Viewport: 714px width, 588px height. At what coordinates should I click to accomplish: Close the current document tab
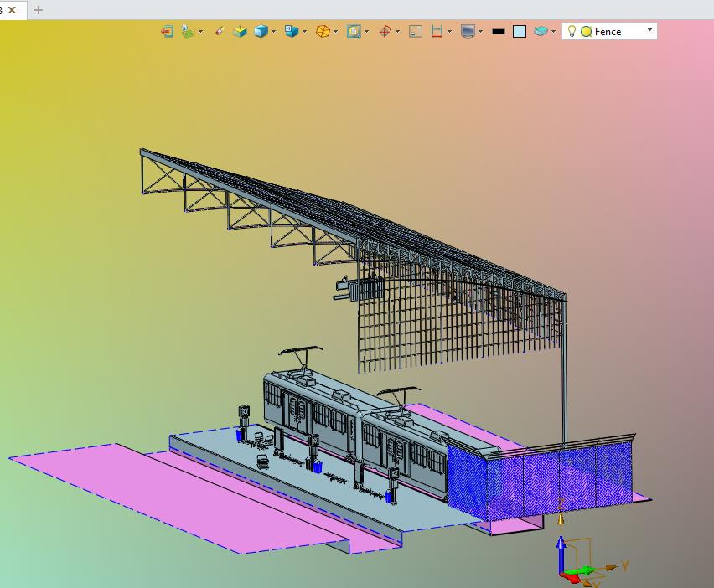[x=13, y=9]
